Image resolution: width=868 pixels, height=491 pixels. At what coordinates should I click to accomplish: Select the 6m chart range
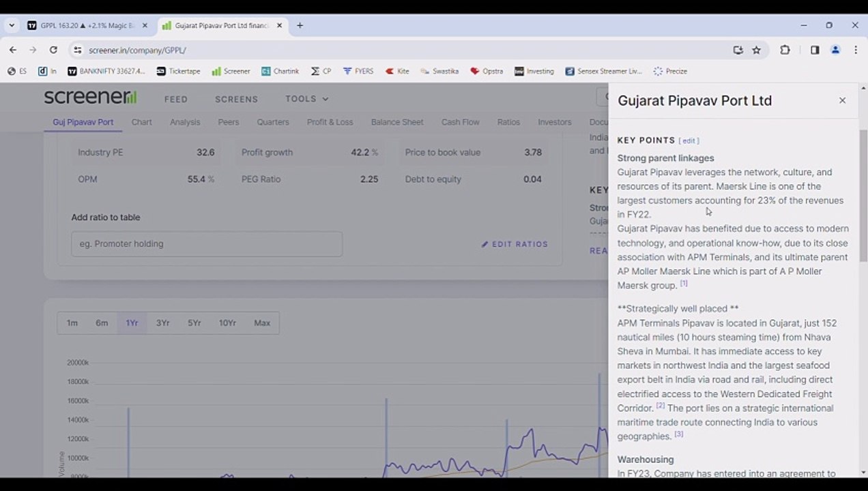point(102,323)
